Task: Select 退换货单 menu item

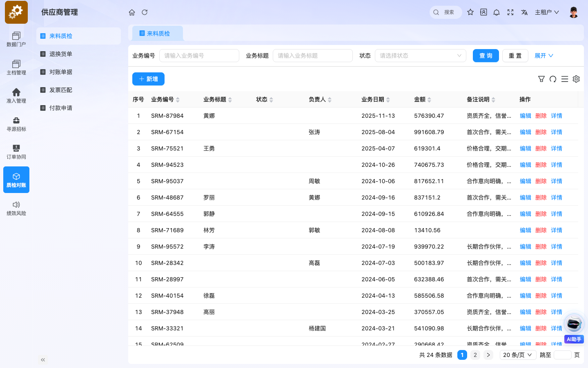Action: 78,54
